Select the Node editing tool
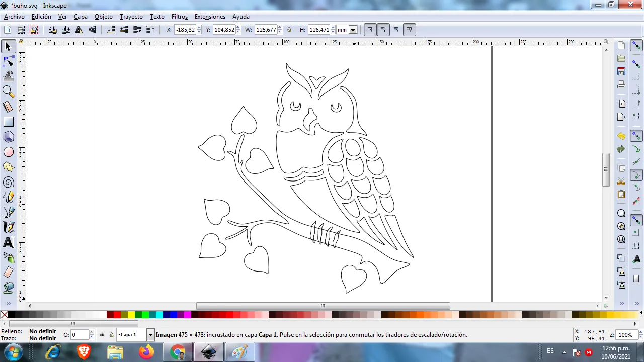 coord(8,61)
